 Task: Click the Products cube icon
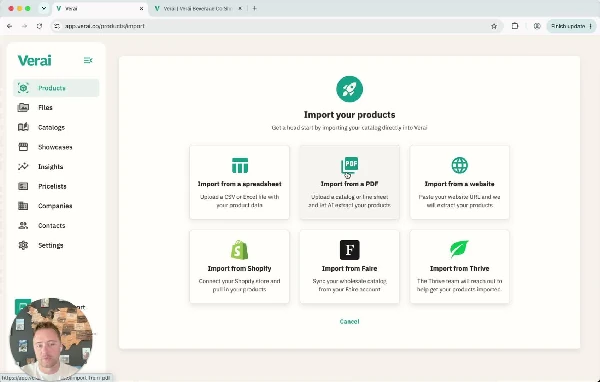point(23,88)
